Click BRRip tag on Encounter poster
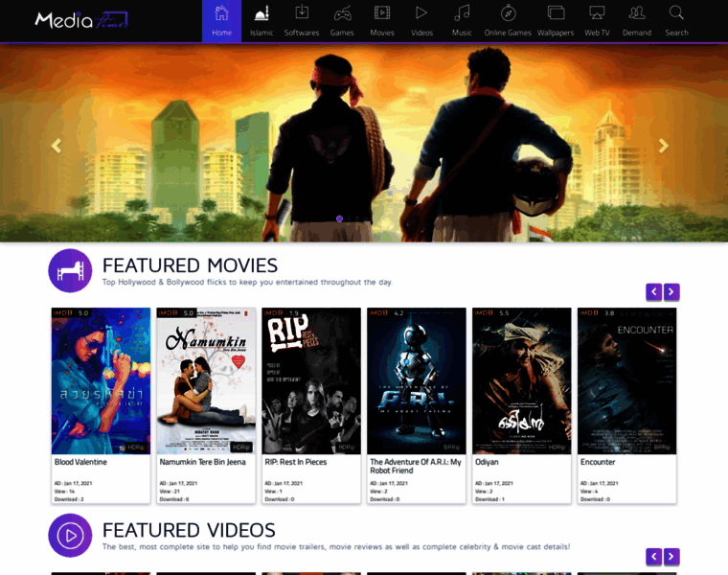This screenshot has width=728, height=575. point(662,448)
